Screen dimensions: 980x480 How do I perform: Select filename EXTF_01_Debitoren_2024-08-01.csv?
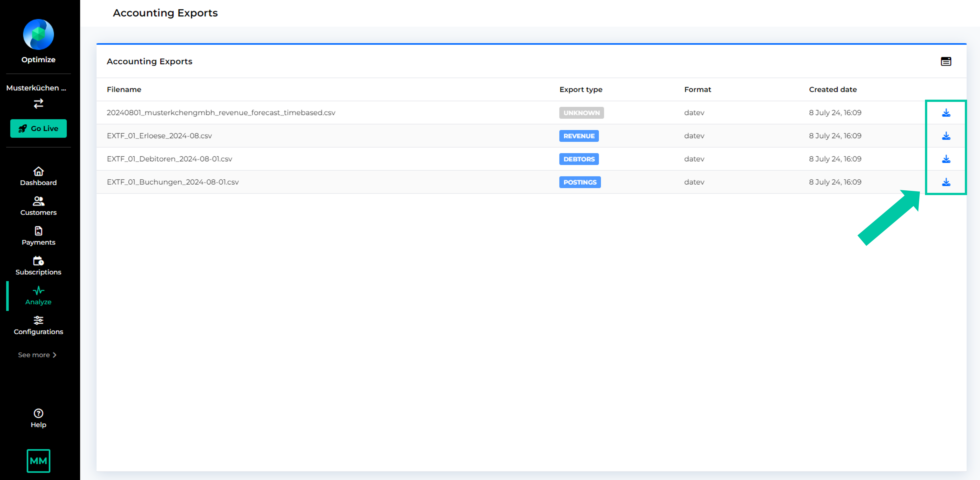coord(169,159)
